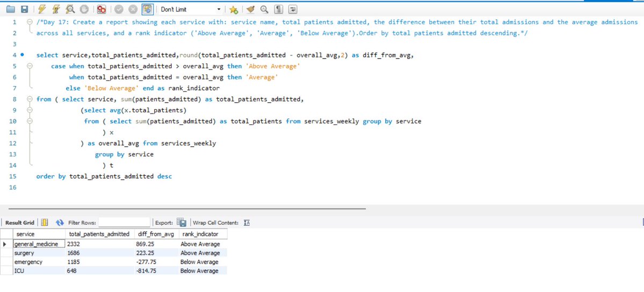Select the emergency cell
This screenshot has width=644, height=292.
pos(39,262)
